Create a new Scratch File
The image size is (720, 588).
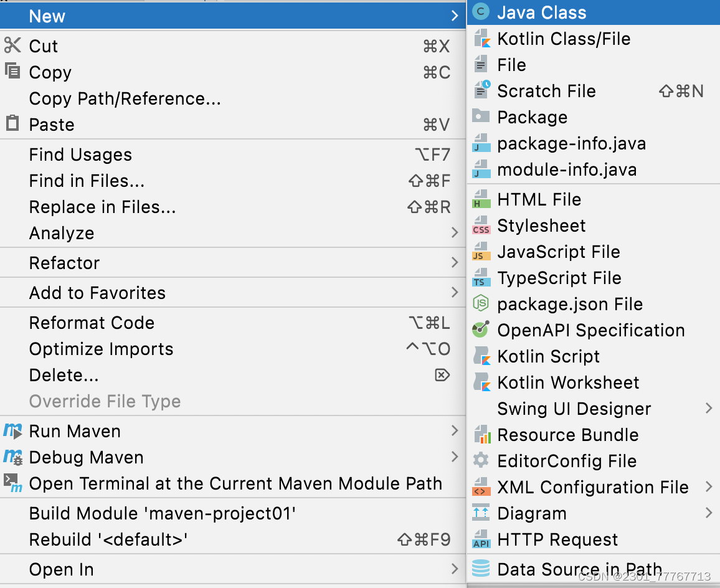[547, 90]
